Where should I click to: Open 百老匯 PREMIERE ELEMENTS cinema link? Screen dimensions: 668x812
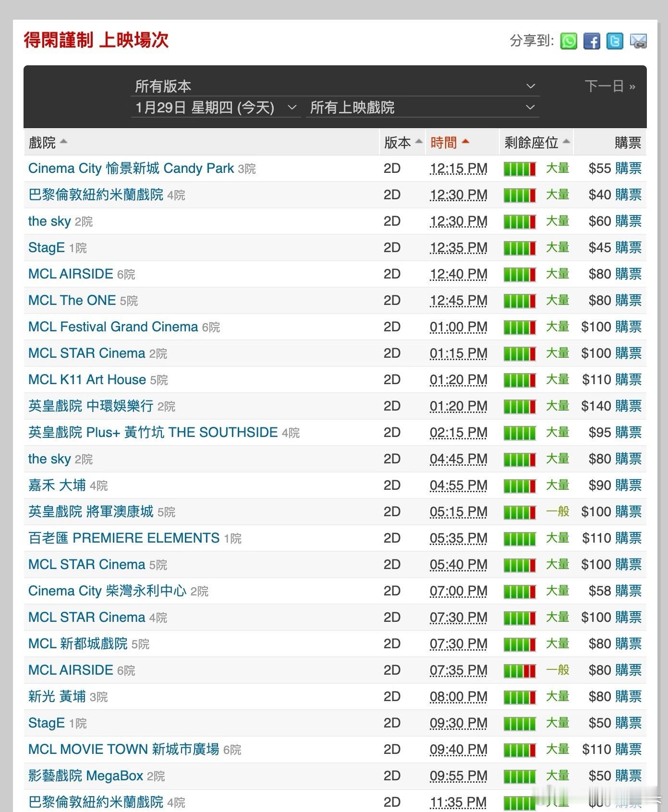124,538
